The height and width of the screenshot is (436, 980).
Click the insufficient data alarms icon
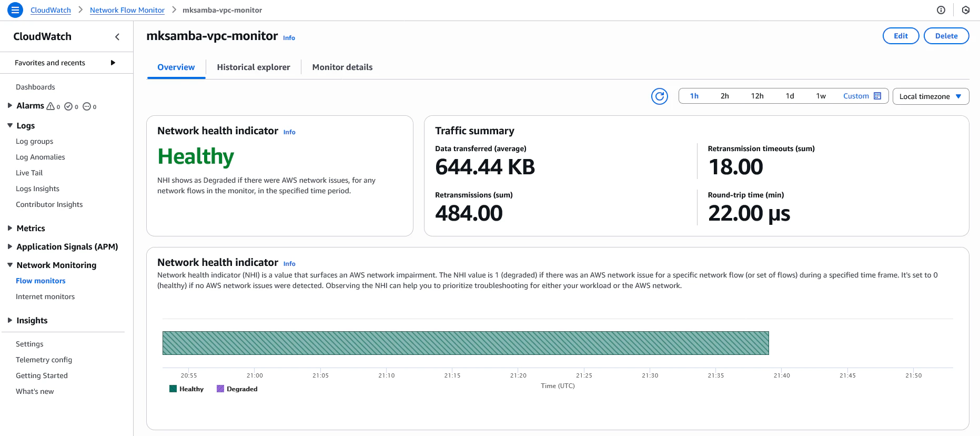(87, 106)
